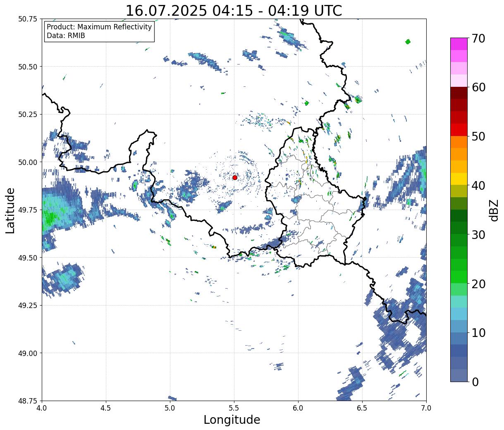Click the orange swatch just below 50 dBZ

459,142
